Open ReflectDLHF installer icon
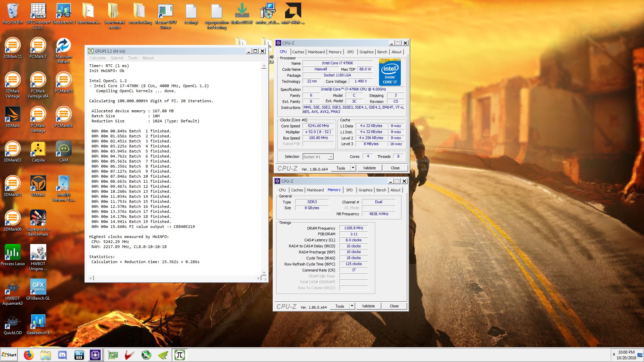The width and height of the screenshot is (644, 362). 242,13
